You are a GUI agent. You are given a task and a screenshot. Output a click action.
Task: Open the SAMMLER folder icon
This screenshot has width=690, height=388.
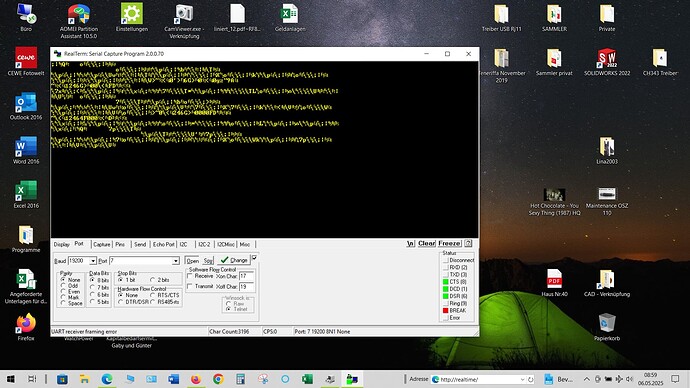554,14
